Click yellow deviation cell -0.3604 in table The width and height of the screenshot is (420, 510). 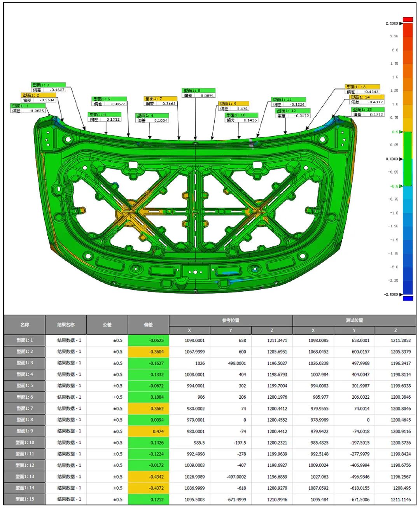click(149, 352)
